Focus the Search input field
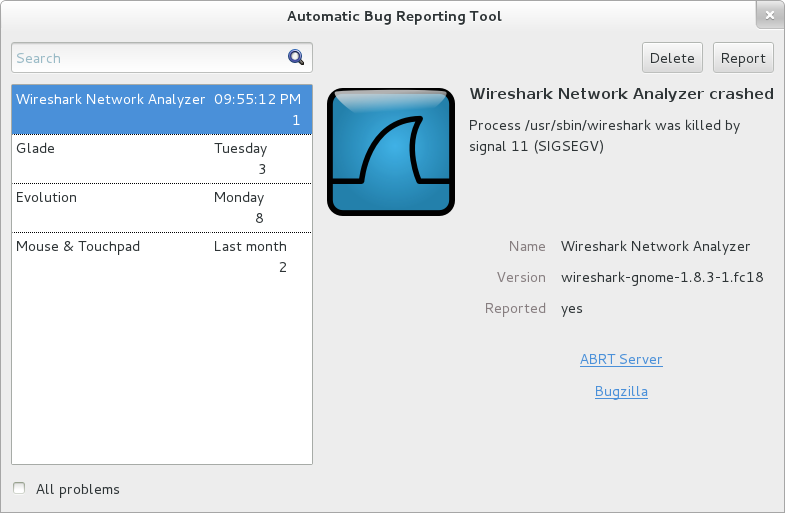Screen dimensions: 785x513 (162, 58)
